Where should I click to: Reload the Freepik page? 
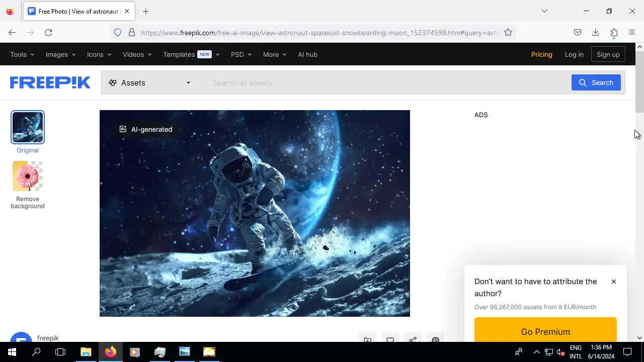(48, 32)
